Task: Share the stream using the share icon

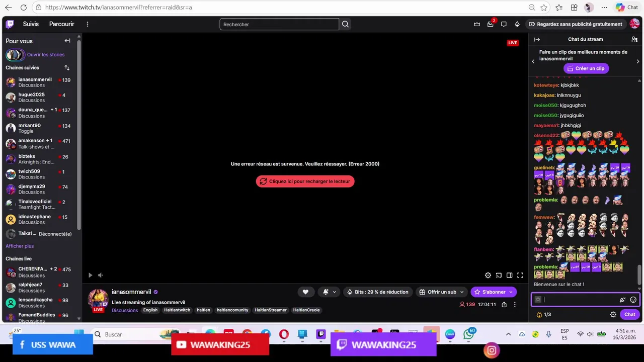Action: tap(504, 304)
